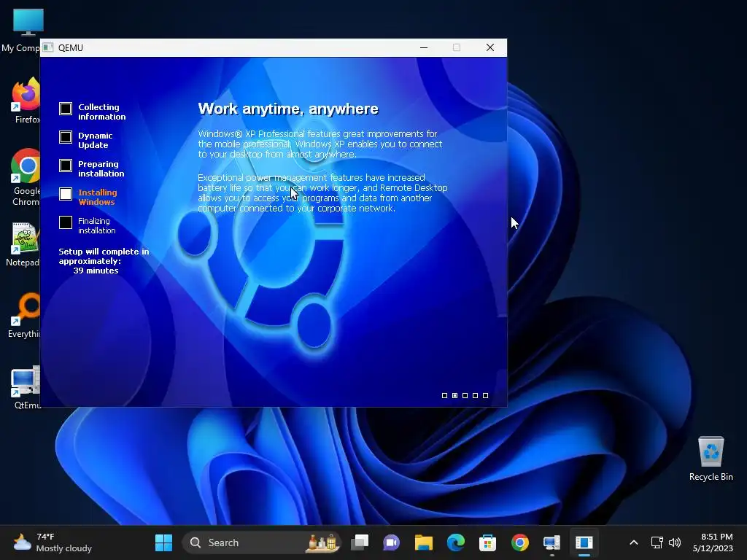
Task: Click the highlighted second progress dot
Action: (x=455, y=396)
